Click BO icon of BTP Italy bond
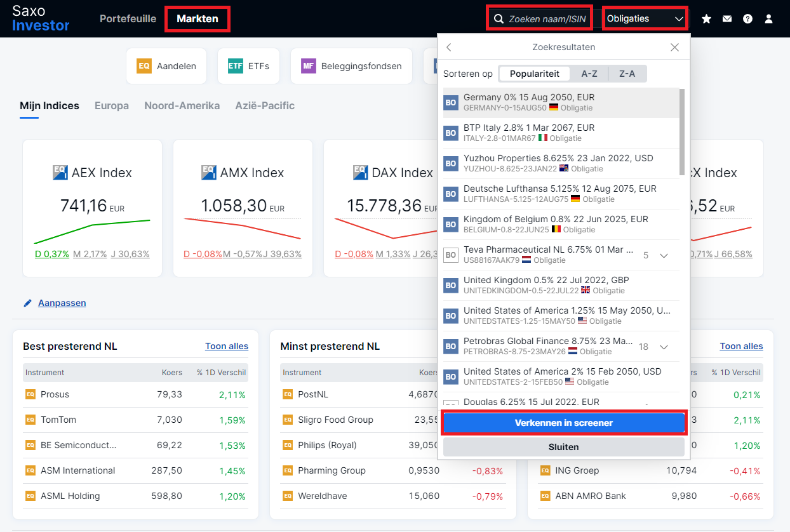 [451, 133]
